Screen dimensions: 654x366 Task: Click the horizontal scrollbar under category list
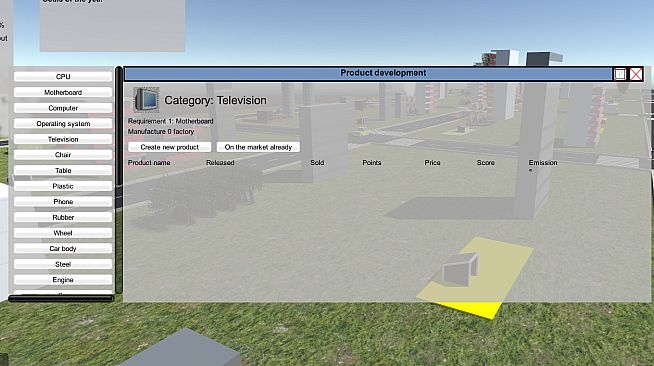pyautogui.click(x=61, y=298)
